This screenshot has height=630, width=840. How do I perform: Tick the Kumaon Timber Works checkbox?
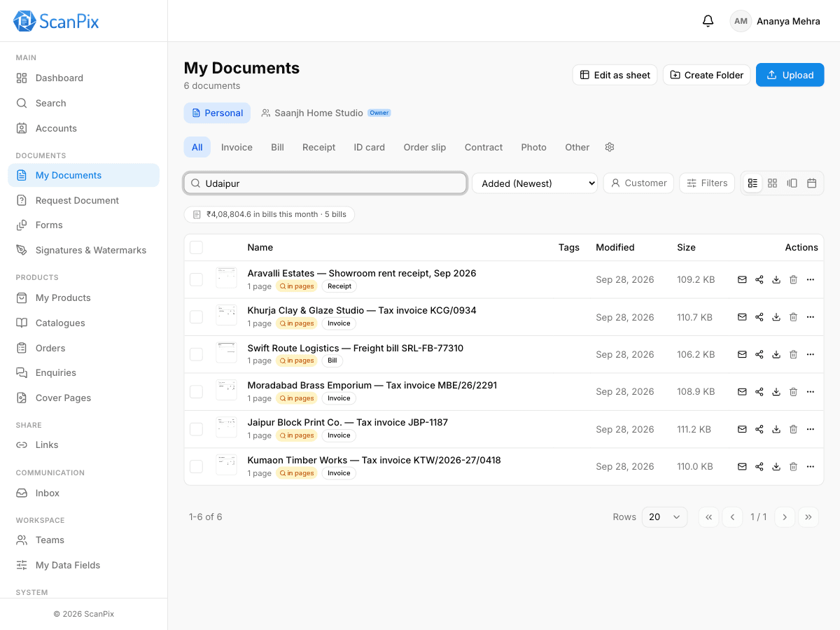click(196, 466)
